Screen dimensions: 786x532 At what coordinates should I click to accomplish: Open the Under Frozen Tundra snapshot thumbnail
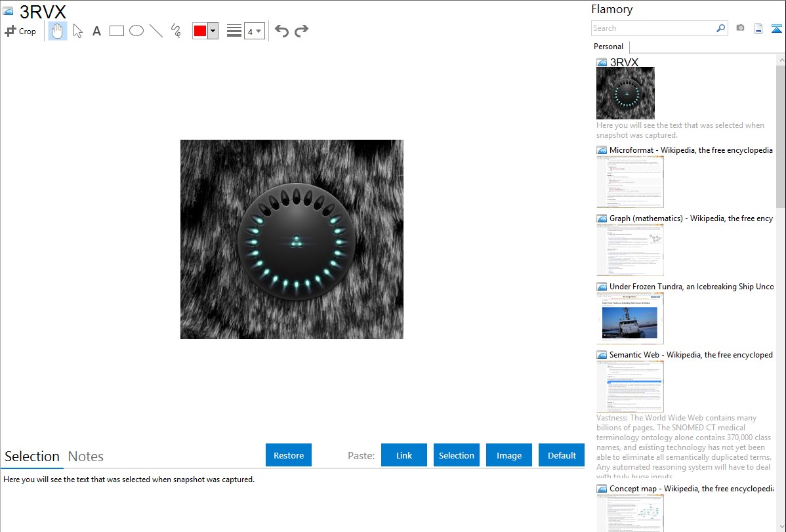[630, 318]
